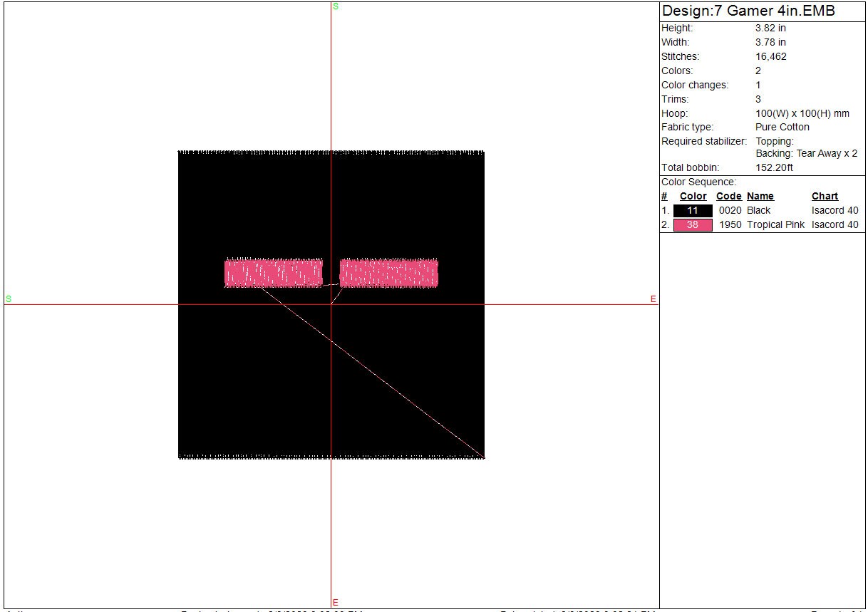The width and height of the screenshot is (868, 612).
Task: Click the green S marker atop vertical axis
Action: (x=335, y=6)
